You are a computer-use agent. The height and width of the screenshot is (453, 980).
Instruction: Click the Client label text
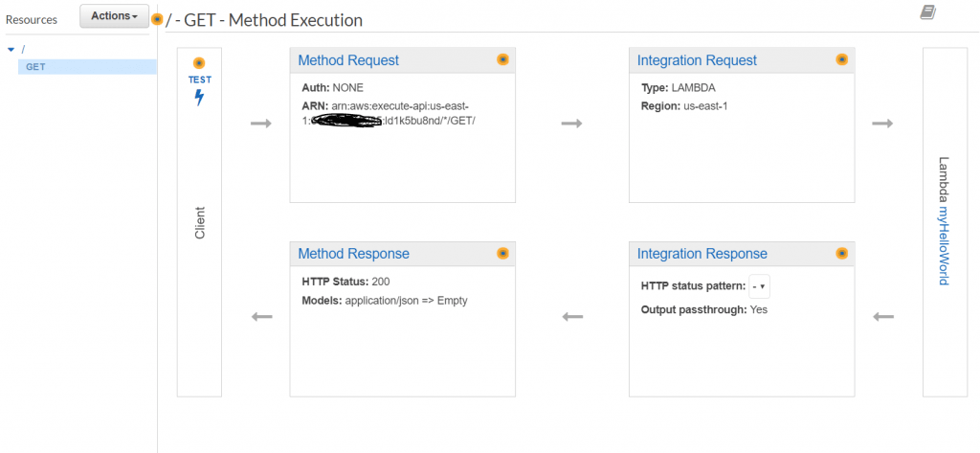[x=200, y=223]
